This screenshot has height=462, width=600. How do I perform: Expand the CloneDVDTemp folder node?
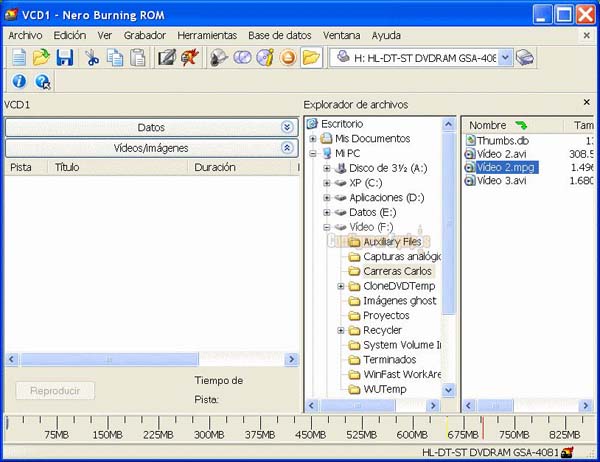(x=341, y=286)
